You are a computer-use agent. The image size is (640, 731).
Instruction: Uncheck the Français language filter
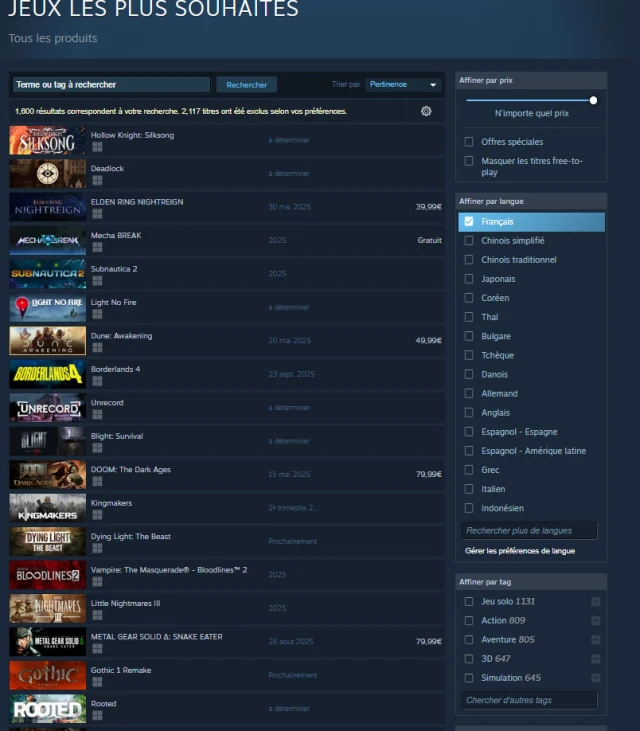[x=469, y=221]
